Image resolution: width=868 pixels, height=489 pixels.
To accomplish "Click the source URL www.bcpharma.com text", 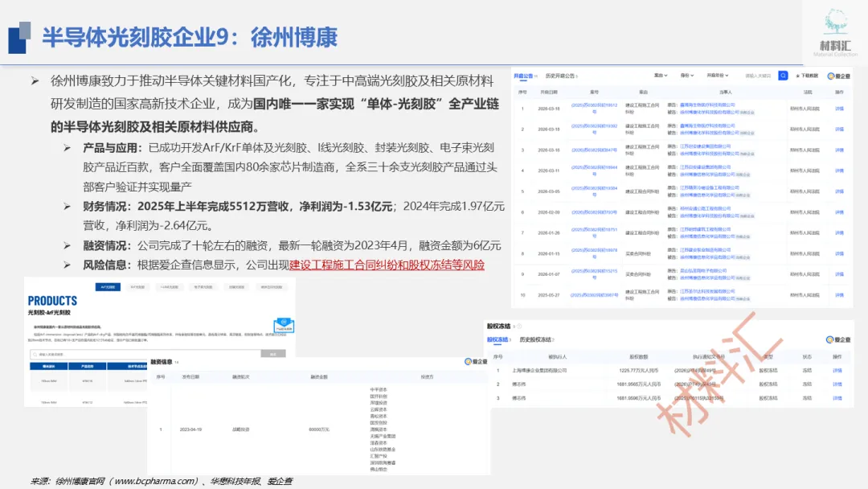I will click(x=156, y=481).
